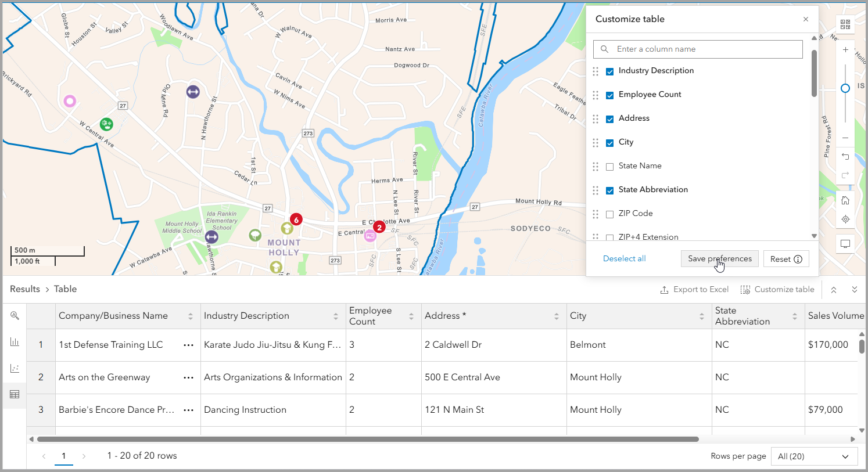Open options menu for Arts on the Greenway
The image size is (868, 472).
(x=188, y=377)
